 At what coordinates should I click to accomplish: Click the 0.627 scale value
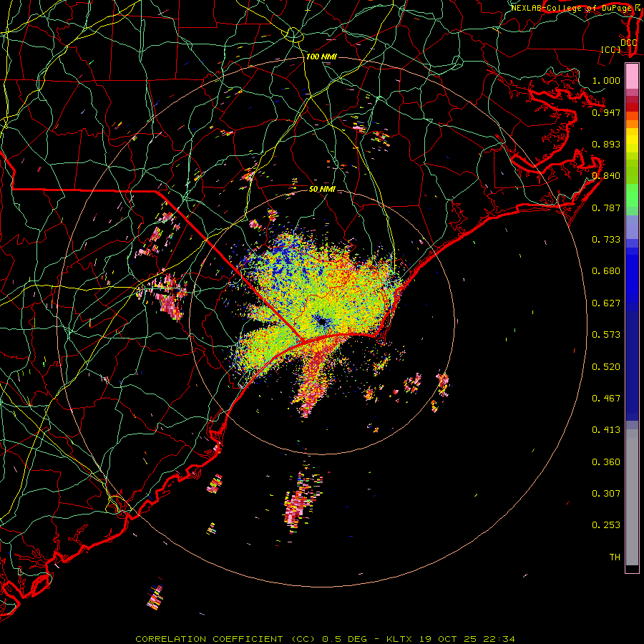(x=606, y=303)
